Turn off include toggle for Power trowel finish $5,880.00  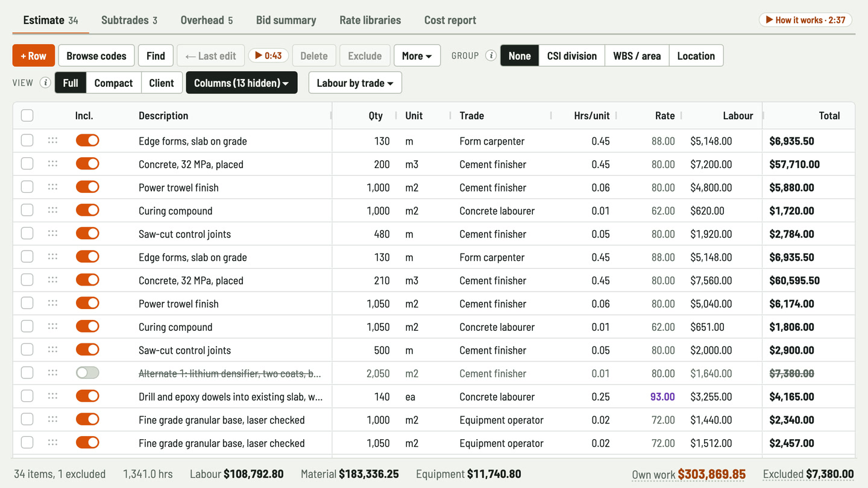[x=87, y=187]
